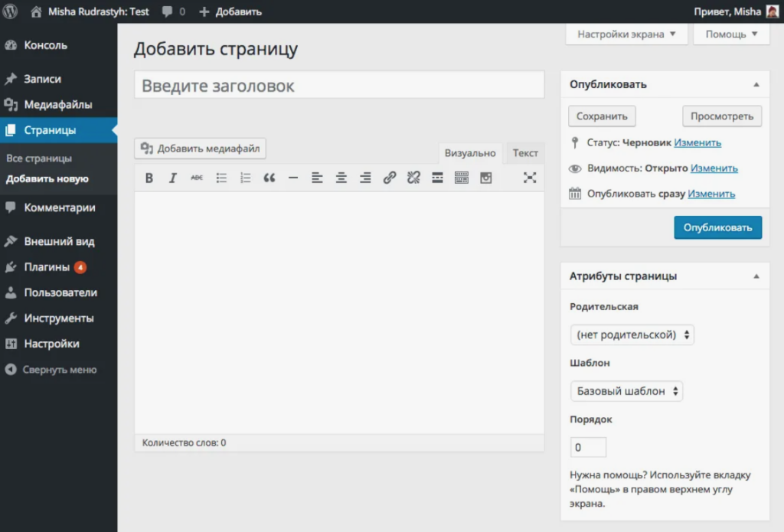
Task: Insert a bulleted list
Action: (x=220, y=178)
